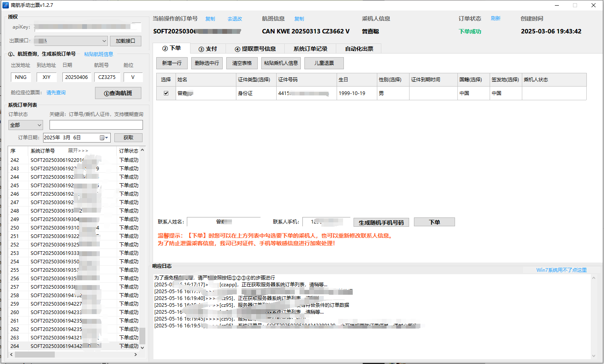Switch to the ③ 支付 tab

pos(208,49)
